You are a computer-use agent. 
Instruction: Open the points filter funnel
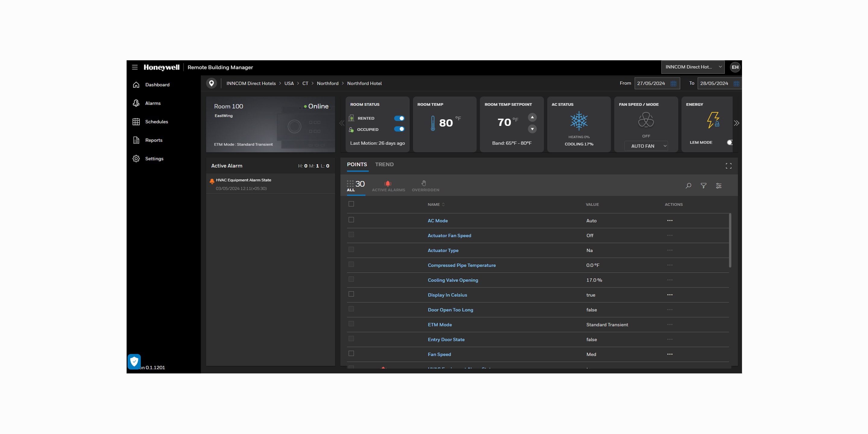tap(703, 186)
